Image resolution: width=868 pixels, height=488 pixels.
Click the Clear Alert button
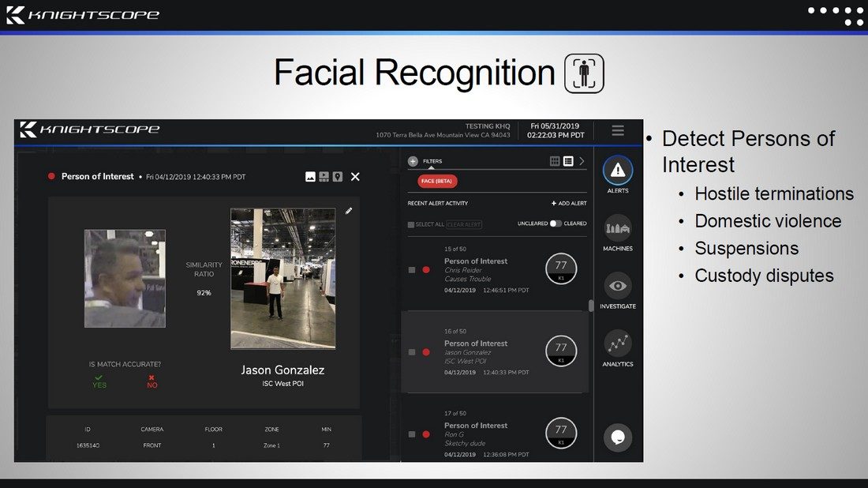tap(464, 224)
